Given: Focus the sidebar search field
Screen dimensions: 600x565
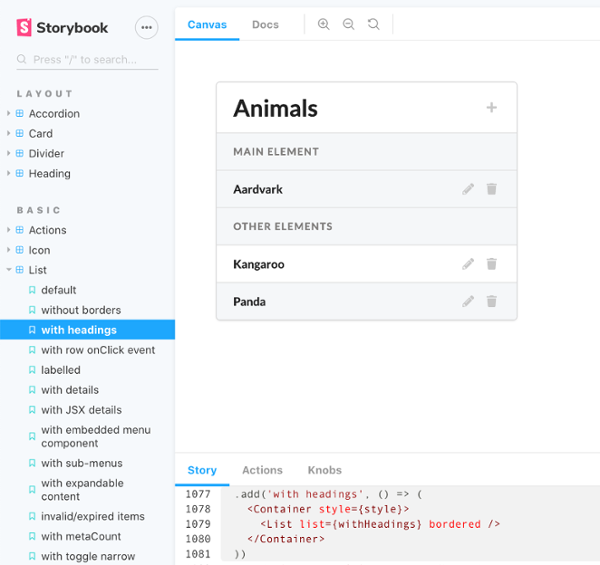Looking at the screenshot, I should 87,60.
